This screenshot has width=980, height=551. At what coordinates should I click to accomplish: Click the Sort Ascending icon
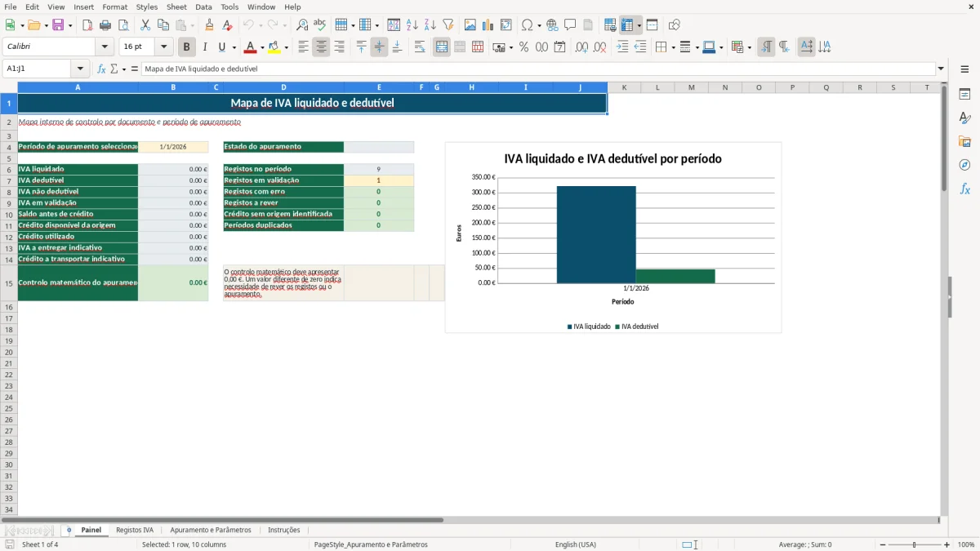[x=412, y=25]
